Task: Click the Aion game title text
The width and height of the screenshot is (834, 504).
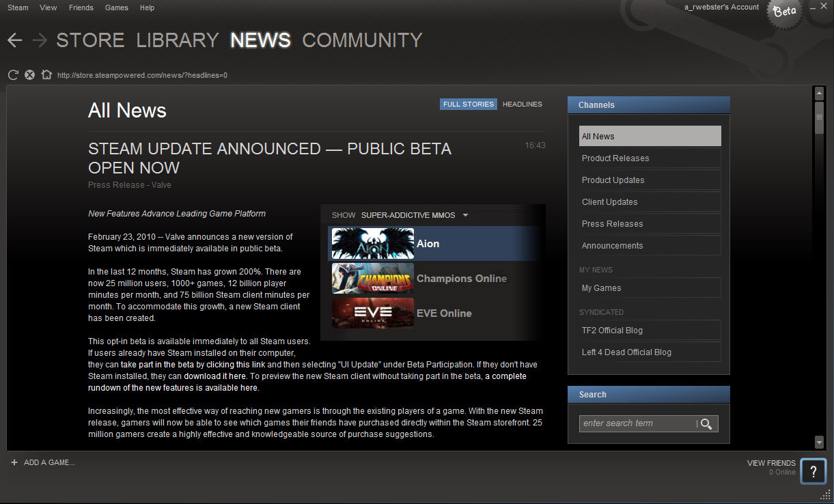Action: (x=428, y=244)
